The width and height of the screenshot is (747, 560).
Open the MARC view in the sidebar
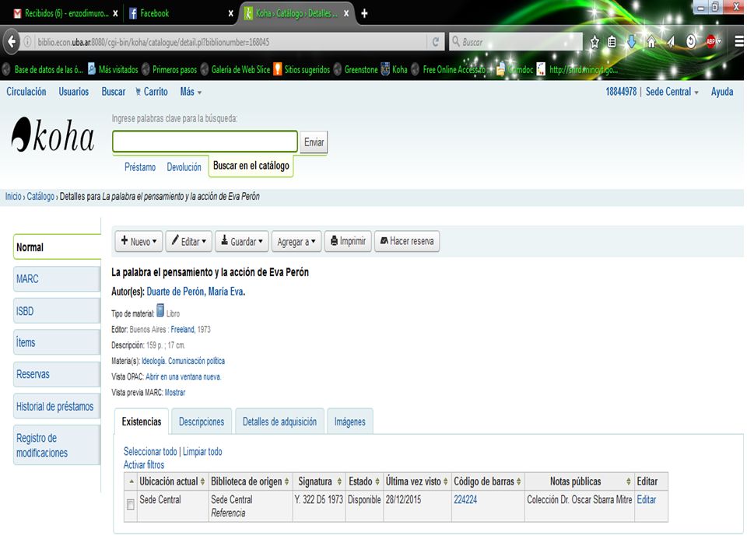(x=57, y=279)
